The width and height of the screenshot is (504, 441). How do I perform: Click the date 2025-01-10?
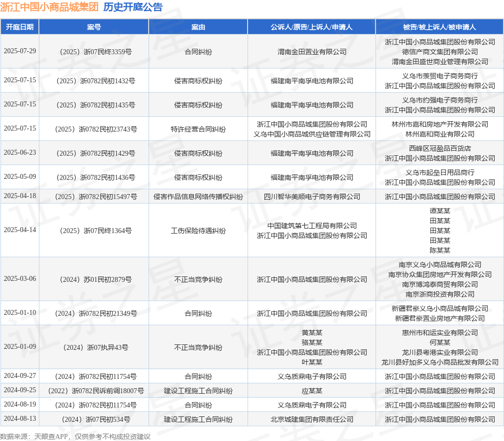coord(20,312)
